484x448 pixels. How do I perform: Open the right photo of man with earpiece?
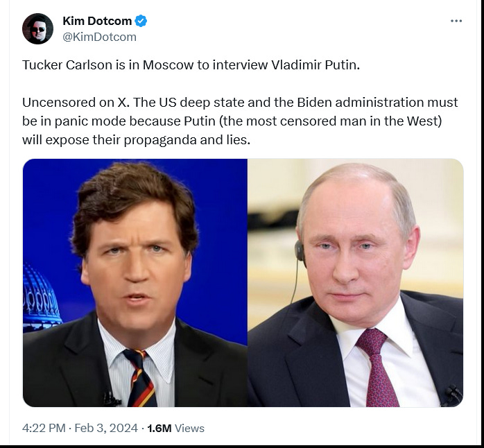(355, 282)
